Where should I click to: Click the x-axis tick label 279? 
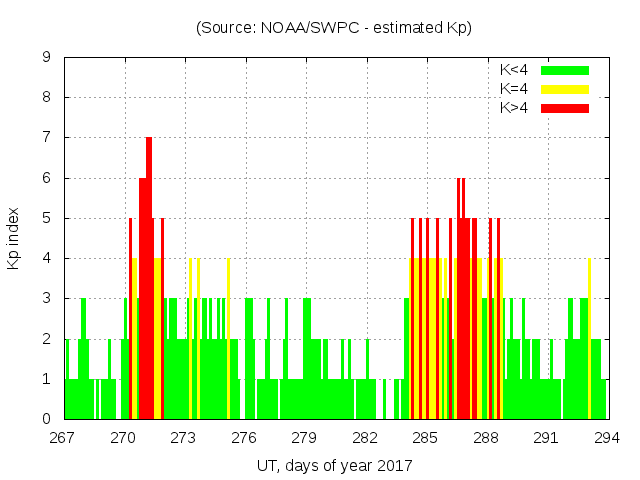(x=304, y=438)
